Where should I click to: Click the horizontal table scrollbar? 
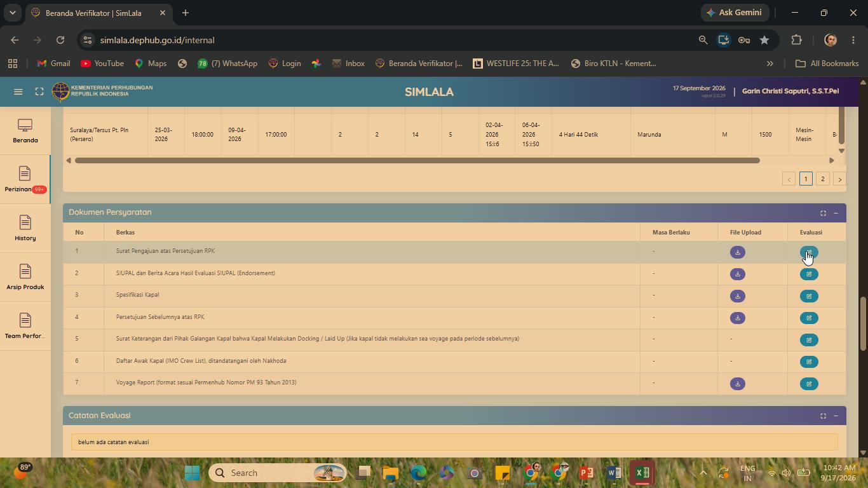tap(417, 160)
